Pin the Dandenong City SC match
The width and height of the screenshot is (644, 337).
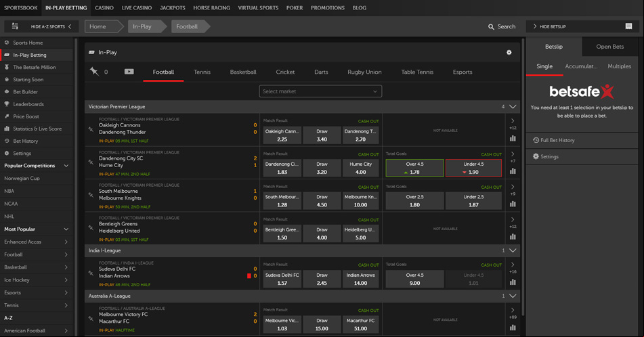[x=91, y=162]
